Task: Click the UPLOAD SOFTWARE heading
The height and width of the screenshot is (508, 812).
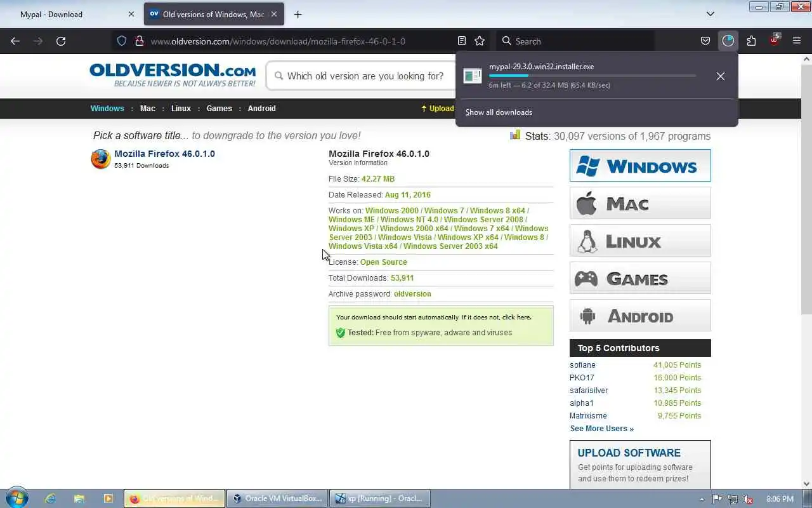Action: (x=629, y=453)
